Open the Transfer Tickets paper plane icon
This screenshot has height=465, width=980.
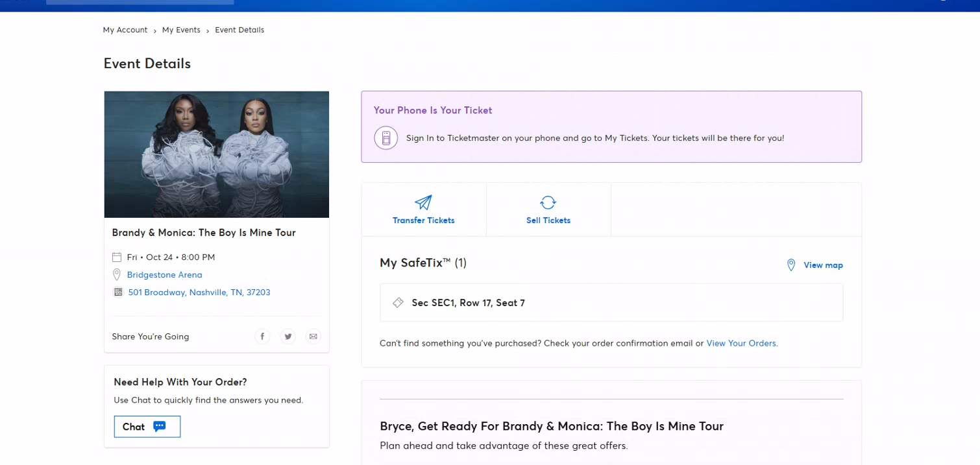tap(423, 202)
